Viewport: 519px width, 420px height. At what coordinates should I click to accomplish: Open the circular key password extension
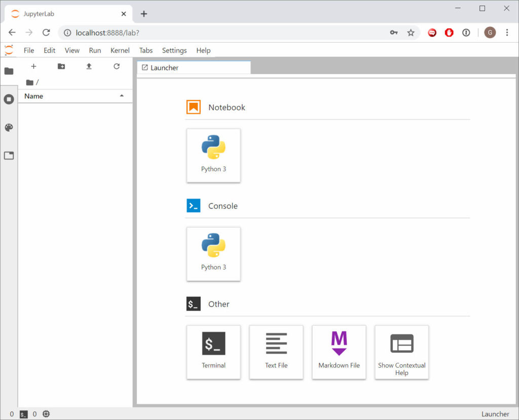point(466,32)
